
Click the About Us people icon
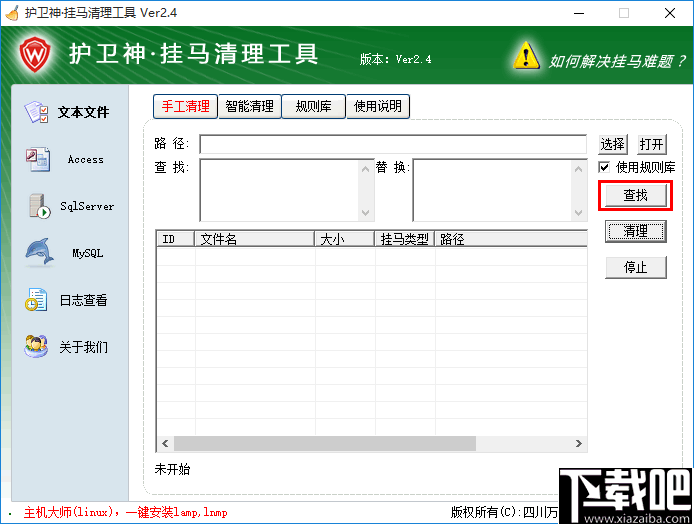tap(36, 347)
